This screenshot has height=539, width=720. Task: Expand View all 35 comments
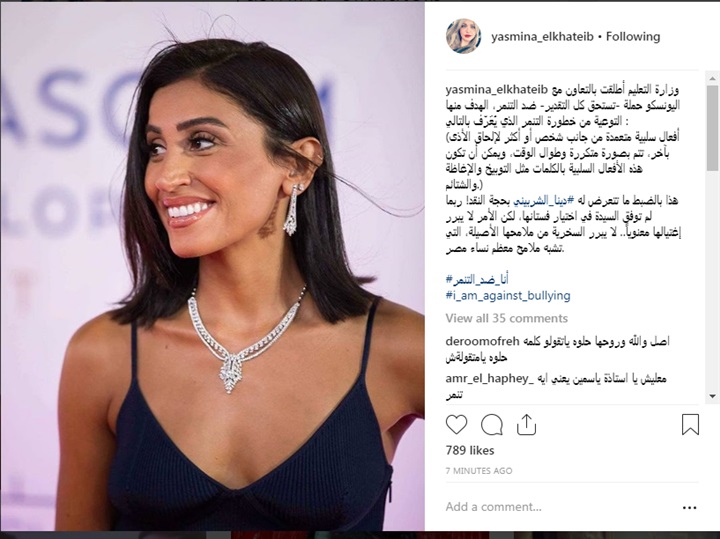(x=506, y=318)
